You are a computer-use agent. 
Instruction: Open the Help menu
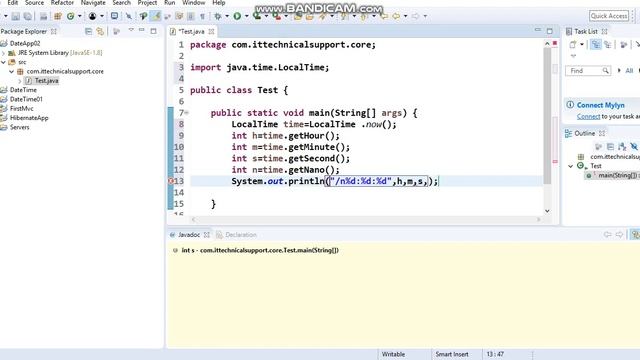click(219, 3)
